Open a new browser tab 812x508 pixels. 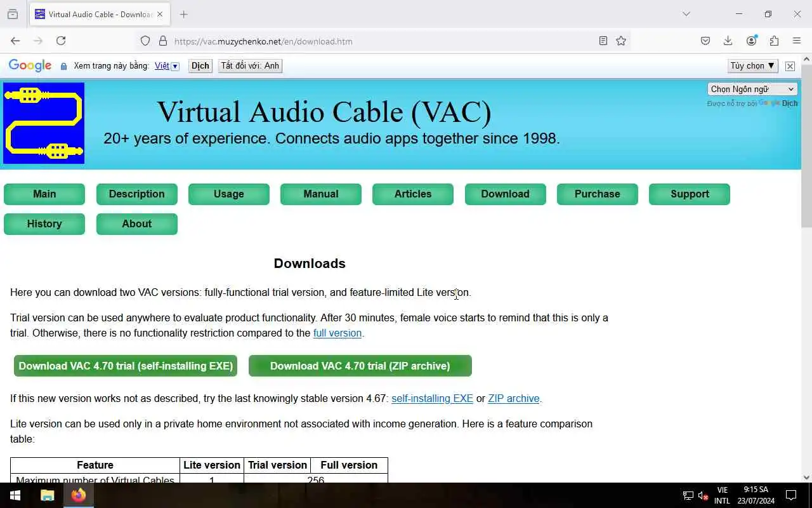(x=184, y=14)
